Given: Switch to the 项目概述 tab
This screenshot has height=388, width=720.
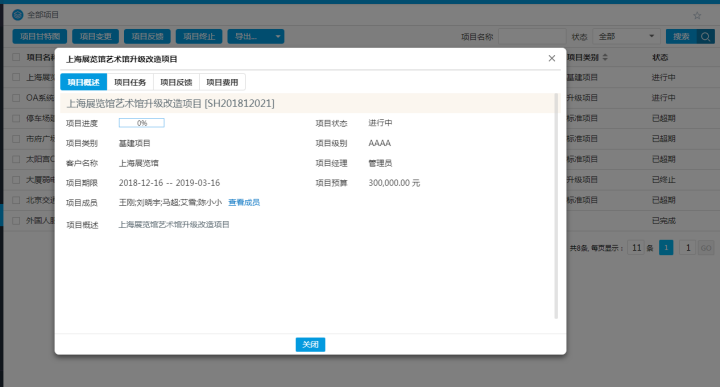Looking at the screenshot, I should (84, 82).
